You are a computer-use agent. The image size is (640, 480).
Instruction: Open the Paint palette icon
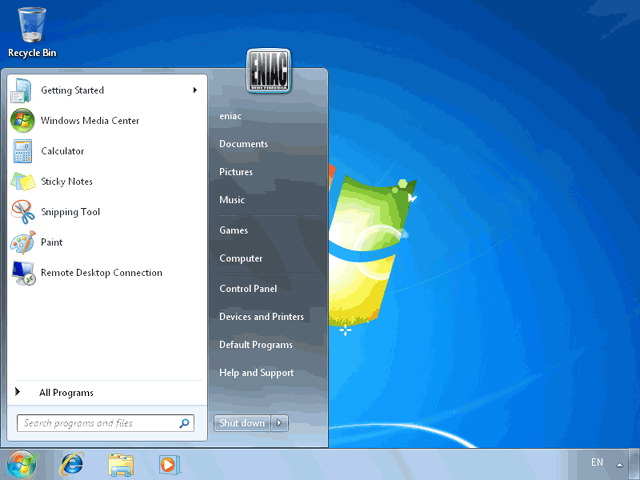pyautogui.click(x=23, y=242)
